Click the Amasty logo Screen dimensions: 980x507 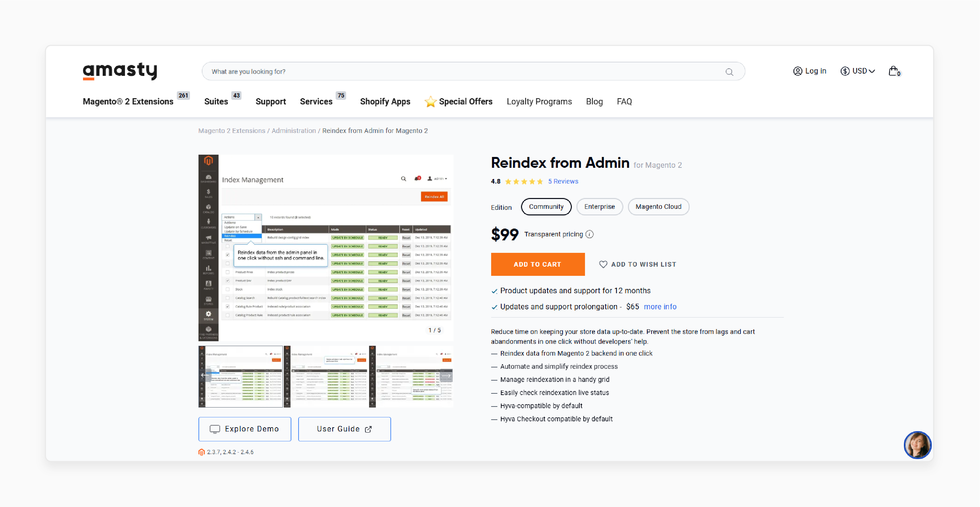tap(120, 72)
